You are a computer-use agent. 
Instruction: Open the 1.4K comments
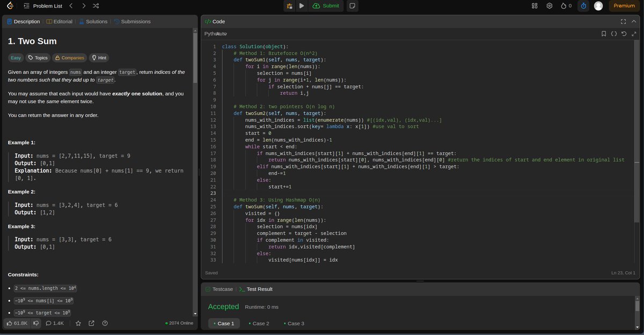(x=55, y=323)
